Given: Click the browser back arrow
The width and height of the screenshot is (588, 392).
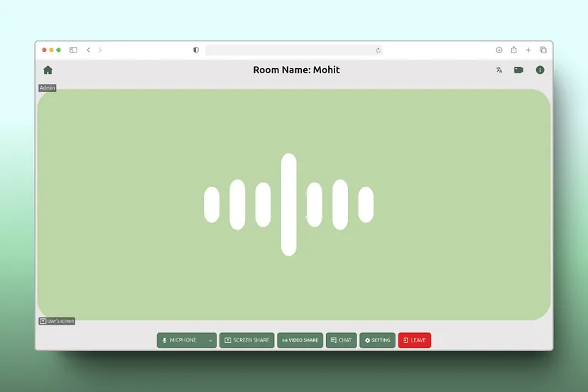Looking at the screenshot, I should 89,50.
